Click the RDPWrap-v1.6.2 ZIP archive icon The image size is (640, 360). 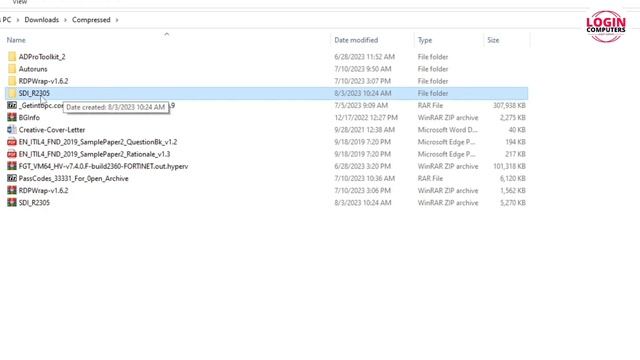coord(12,191)
